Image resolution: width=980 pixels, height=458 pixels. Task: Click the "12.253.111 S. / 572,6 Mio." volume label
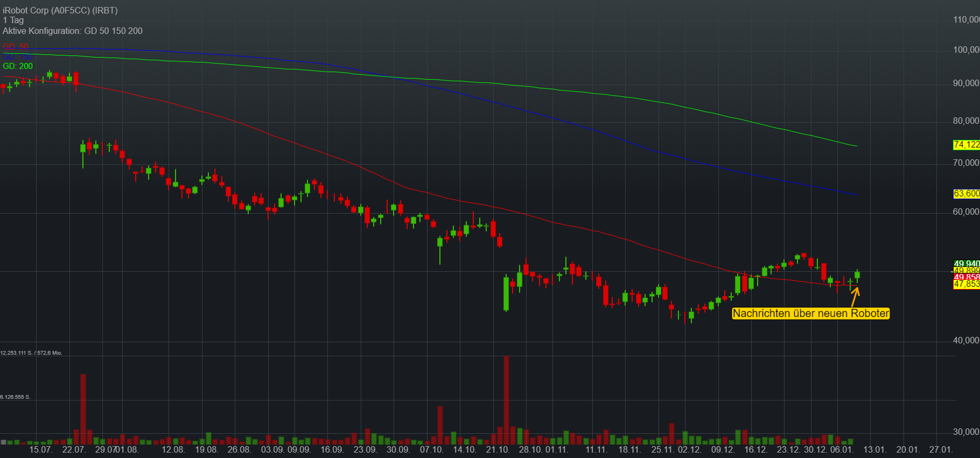pos(31,353)
